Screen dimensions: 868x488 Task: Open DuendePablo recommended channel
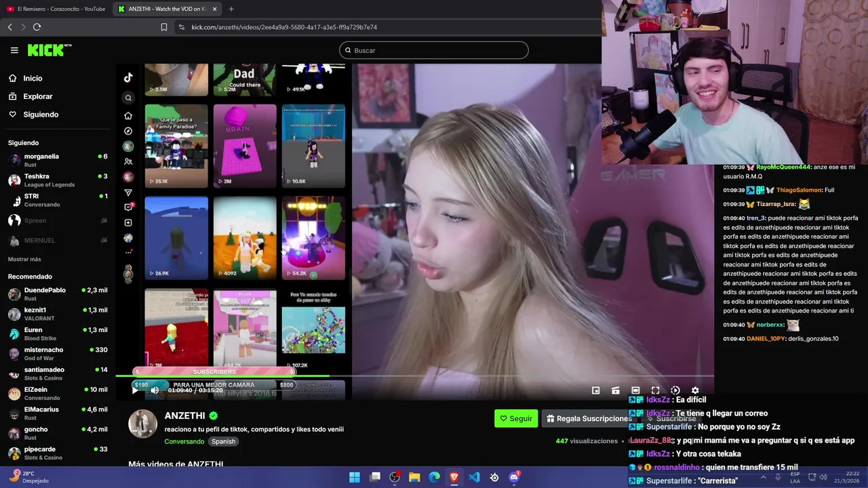[x=58, y=294]
